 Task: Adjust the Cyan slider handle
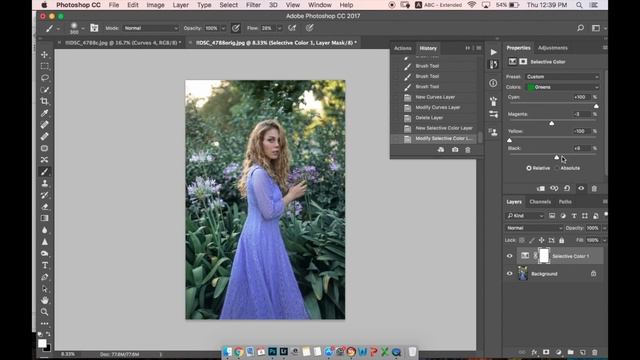pos(596,106)
